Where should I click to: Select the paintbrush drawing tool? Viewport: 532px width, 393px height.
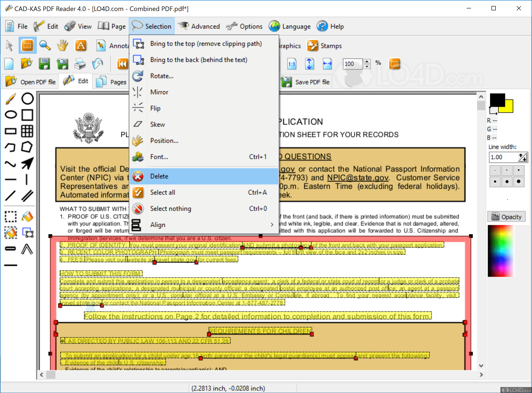[x=11, y=99]
